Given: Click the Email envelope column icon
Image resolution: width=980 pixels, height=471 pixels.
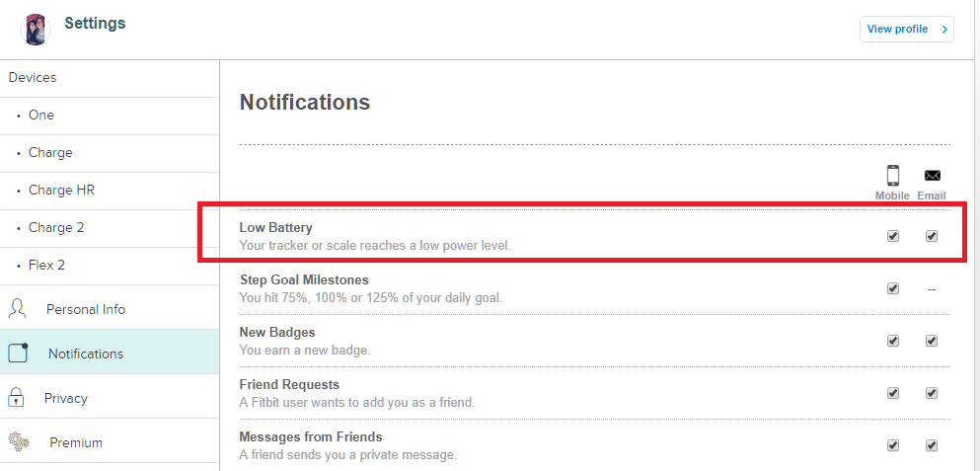Looking at the screenshot, I should [932, 176].
